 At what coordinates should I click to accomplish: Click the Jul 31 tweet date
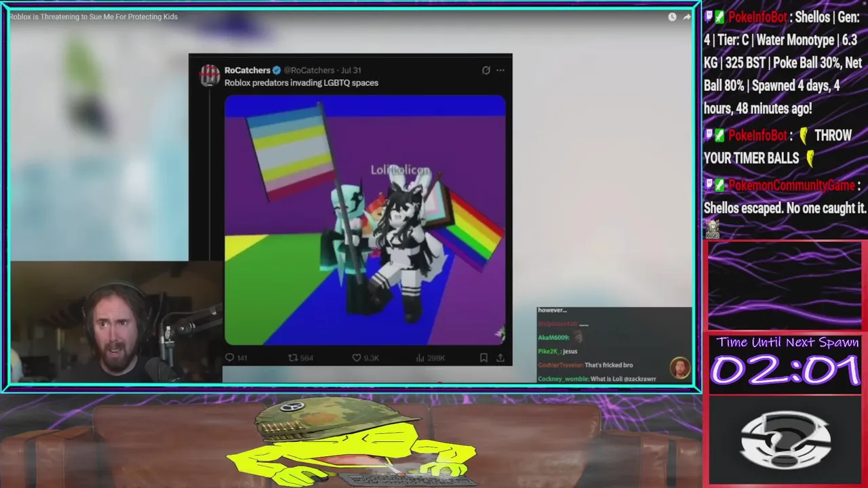tap(351, 70)
